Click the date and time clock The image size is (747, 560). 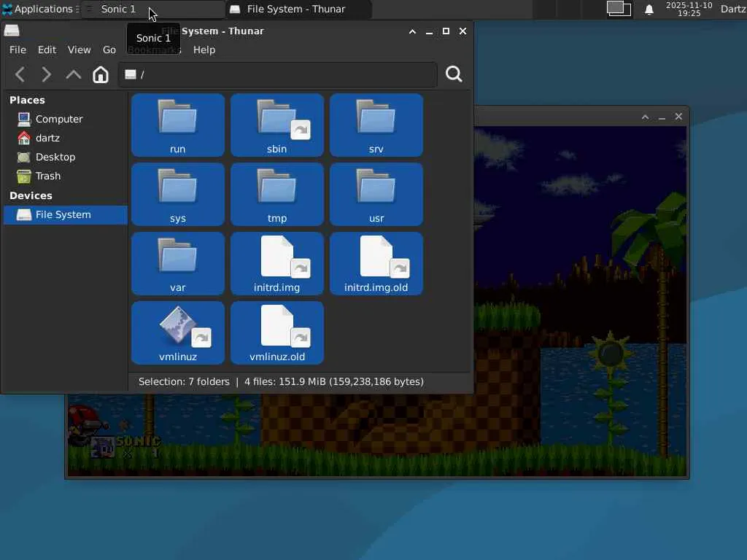[689, 9]
